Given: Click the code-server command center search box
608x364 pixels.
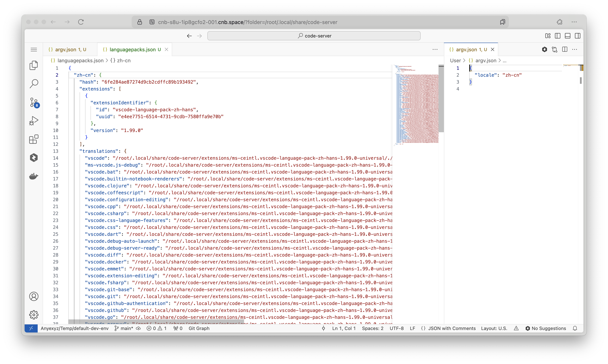Looking at the screenshot, I should tap(314, 36).
